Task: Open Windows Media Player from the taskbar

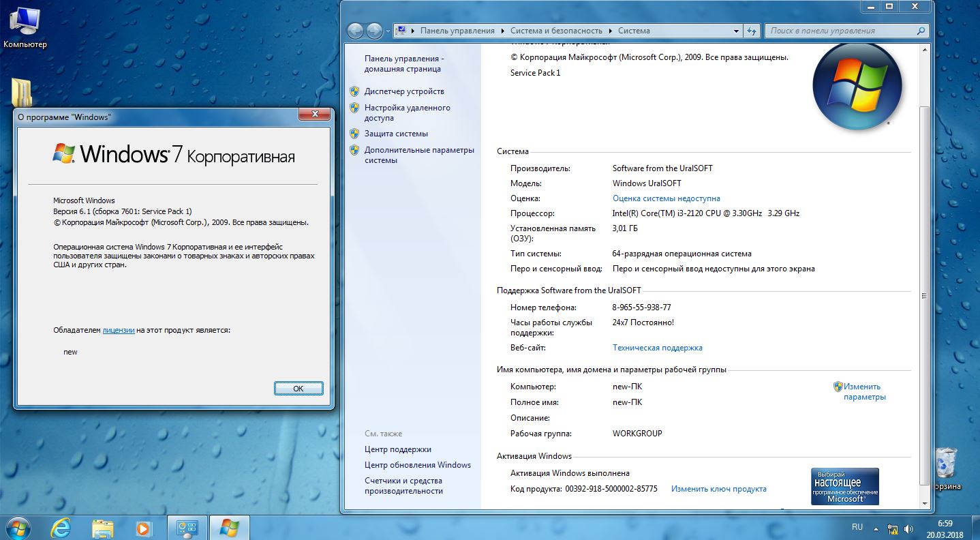Action: [143, 528]
